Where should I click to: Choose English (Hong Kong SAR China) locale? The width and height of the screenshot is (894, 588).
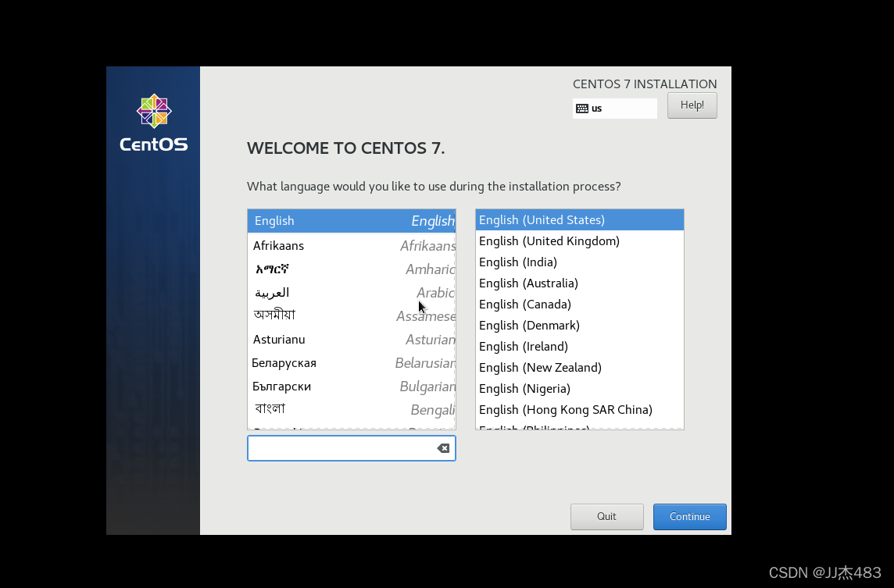pos(579,410)
